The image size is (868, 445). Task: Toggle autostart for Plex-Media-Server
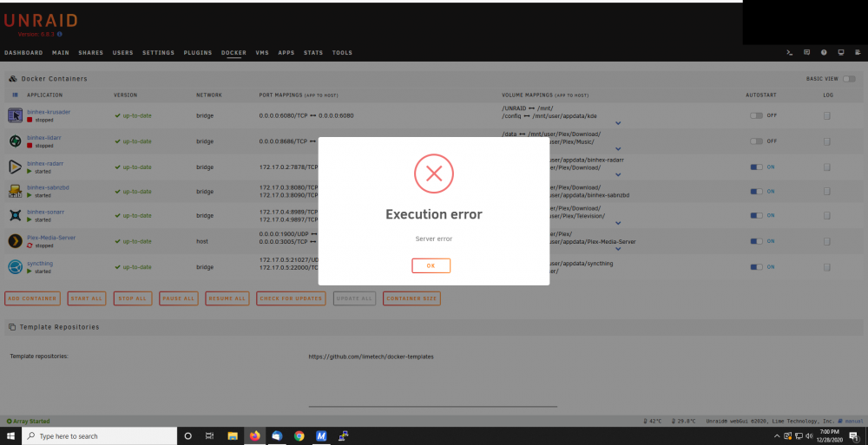point(756,241)
